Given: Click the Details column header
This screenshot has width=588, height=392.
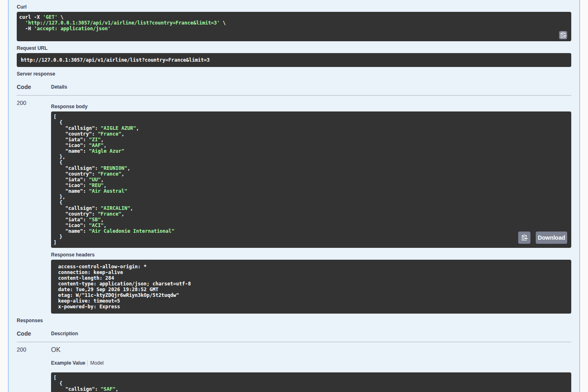Looking at the screenshot, I should [59, 87].
